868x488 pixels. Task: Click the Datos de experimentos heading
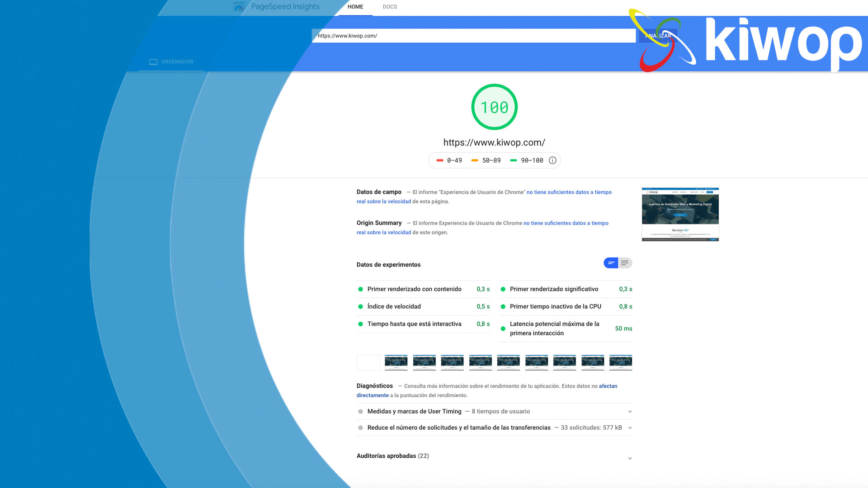(388, 265)
